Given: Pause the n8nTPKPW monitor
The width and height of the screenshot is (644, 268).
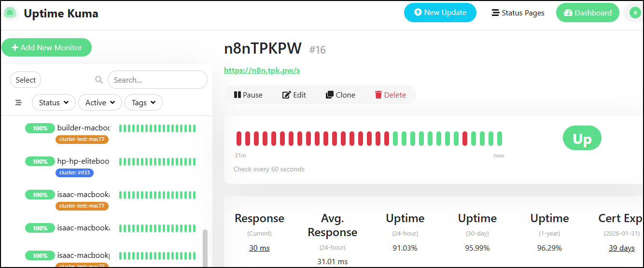Looking at the screenshot, I should tap(248, 95).
